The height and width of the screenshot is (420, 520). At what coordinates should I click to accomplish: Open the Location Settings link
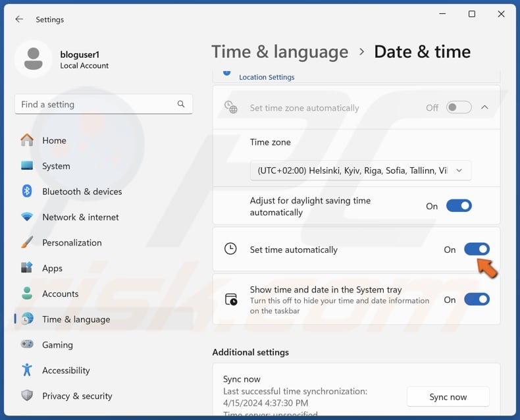pyautogui.click(x=267, y=77)
